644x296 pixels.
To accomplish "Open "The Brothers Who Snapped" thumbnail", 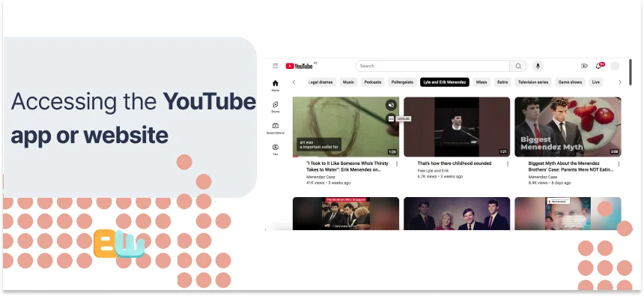I will click(346, 214).
